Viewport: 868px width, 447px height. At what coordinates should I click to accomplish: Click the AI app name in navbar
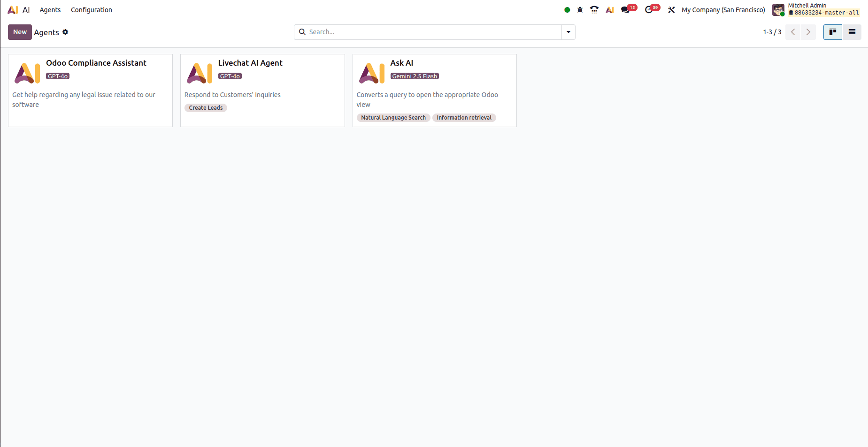pyautogui.click(x=26, y=10)
